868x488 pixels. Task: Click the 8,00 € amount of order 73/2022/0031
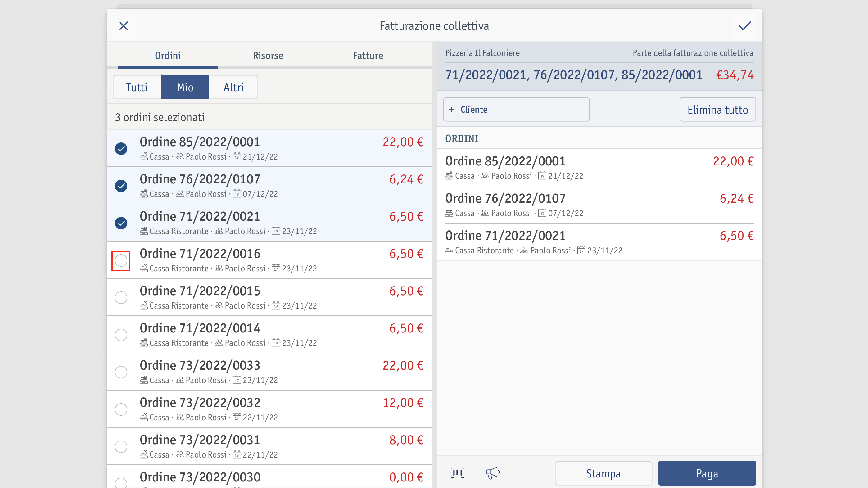pyautogui.click(x=406, y=440)
